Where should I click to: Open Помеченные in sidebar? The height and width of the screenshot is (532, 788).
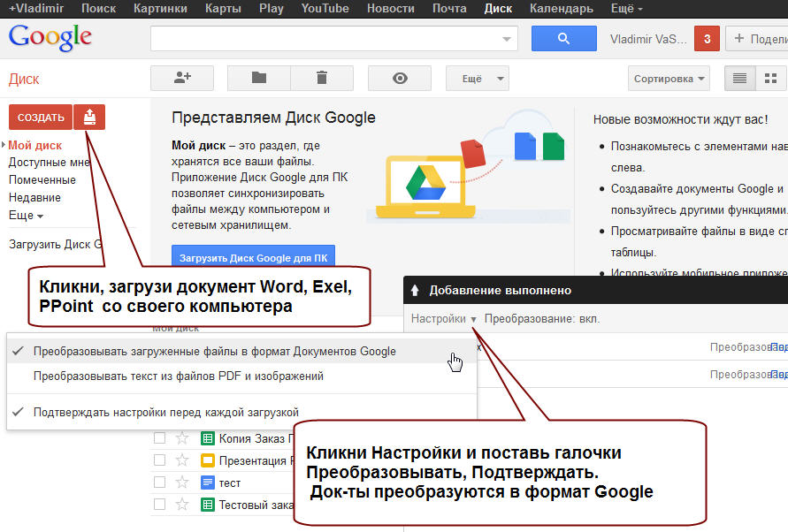(x=42, y=180)
